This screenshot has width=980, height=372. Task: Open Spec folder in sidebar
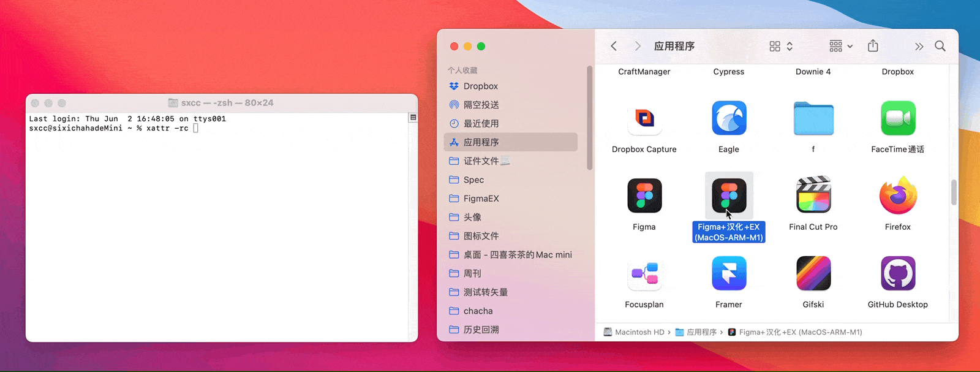(x=511, y=180)
